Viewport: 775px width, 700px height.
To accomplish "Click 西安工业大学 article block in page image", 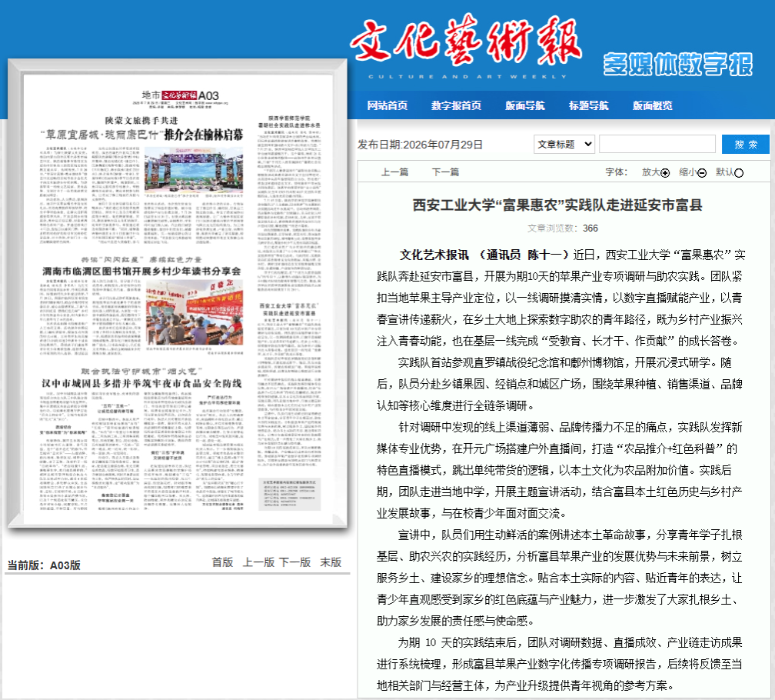I will click(289, 383).
